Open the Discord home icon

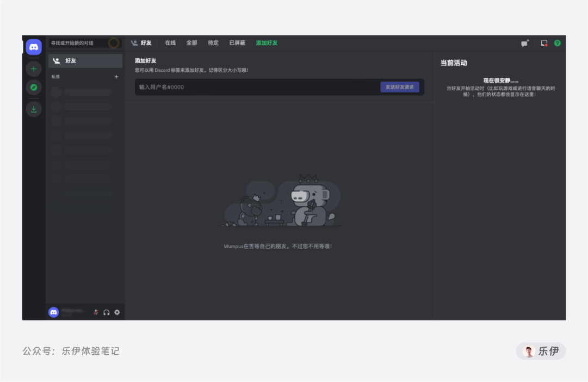[34, 47]
